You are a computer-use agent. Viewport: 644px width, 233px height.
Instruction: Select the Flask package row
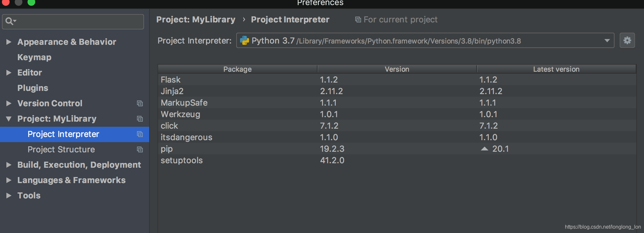(x=397, y=80)
